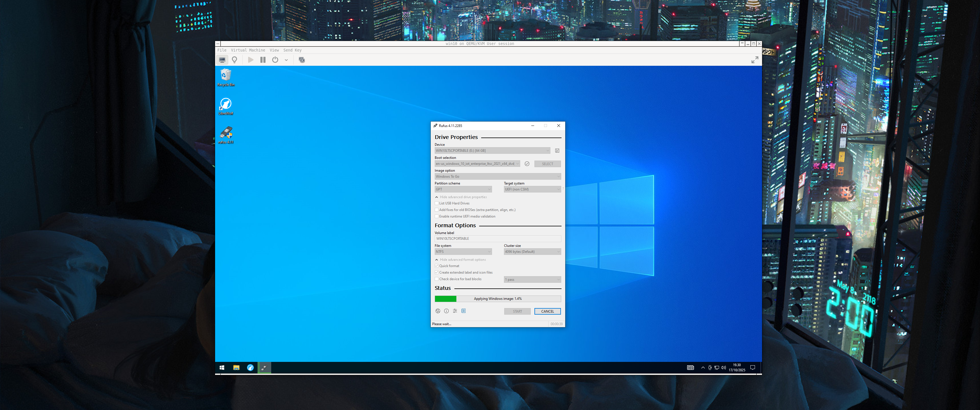Pause the virtual machine
Image resolution: width=980 pixels, height=410 pixels.
pyautogui.click(x=262, y=60)
